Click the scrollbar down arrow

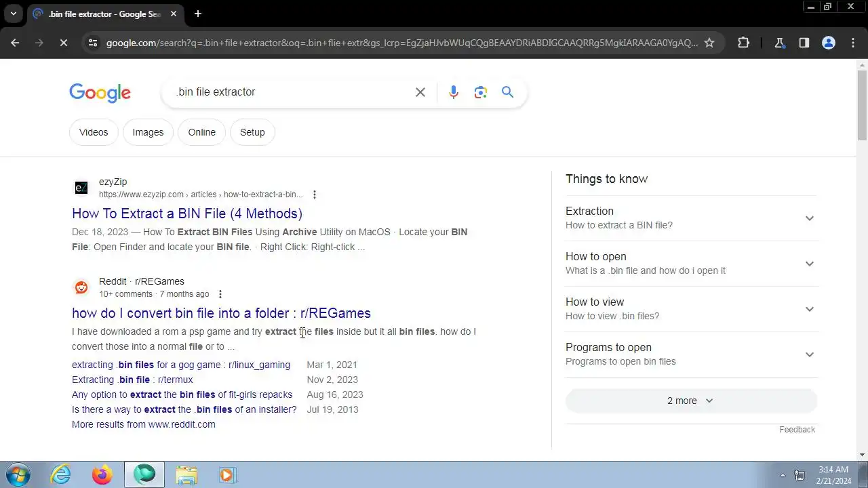click(862, 455)
